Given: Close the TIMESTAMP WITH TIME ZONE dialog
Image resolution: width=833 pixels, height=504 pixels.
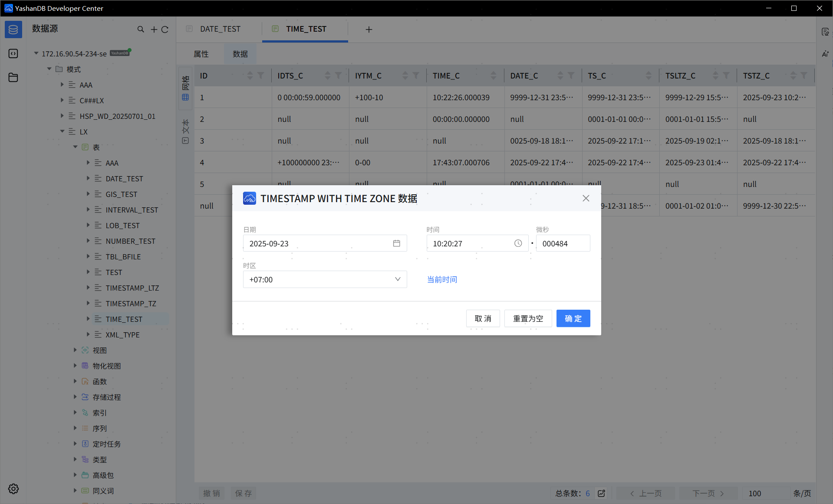Looking at the screenshot, I should click(586, 198).
